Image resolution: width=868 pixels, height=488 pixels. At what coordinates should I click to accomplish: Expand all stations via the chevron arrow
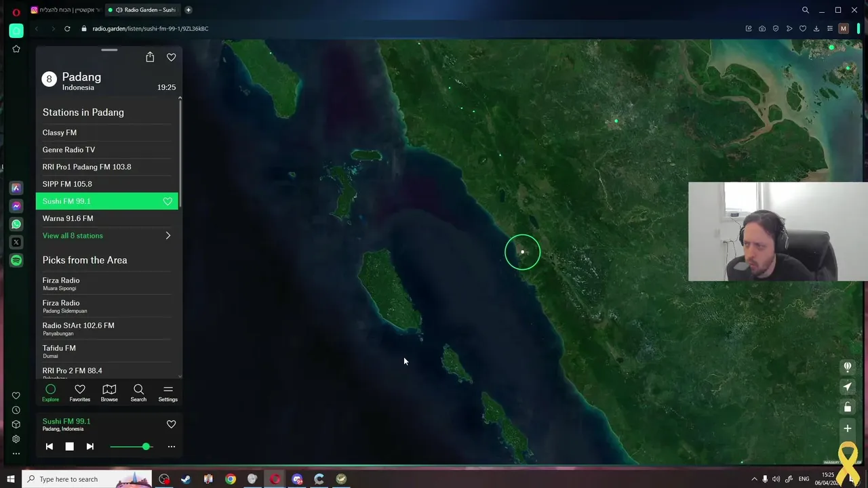[168, 236]
